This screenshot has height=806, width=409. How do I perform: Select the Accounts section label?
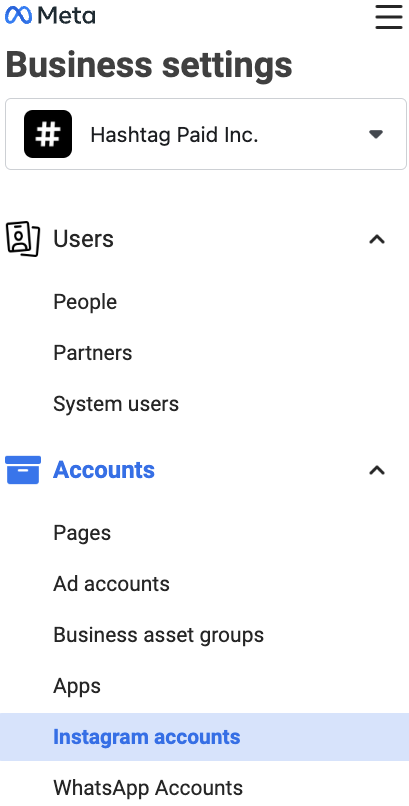pos(104,470)
